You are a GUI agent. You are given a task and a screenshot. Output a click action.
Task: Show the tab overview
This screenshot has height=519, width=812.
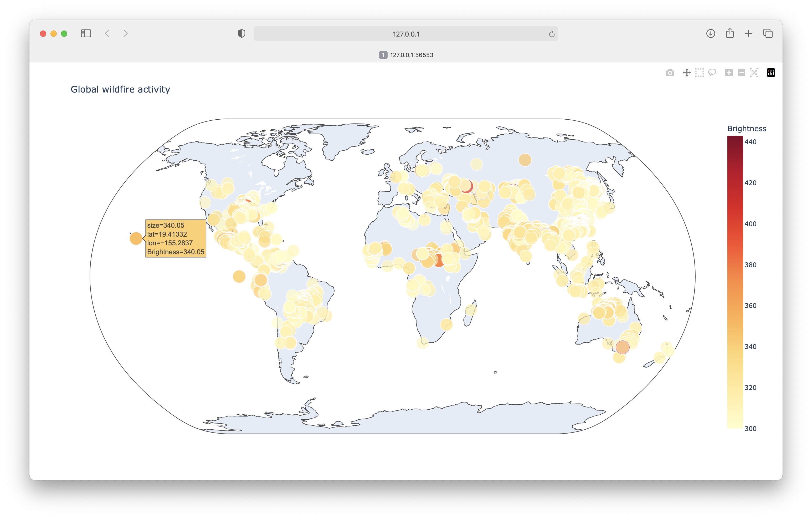click(768, 33)
